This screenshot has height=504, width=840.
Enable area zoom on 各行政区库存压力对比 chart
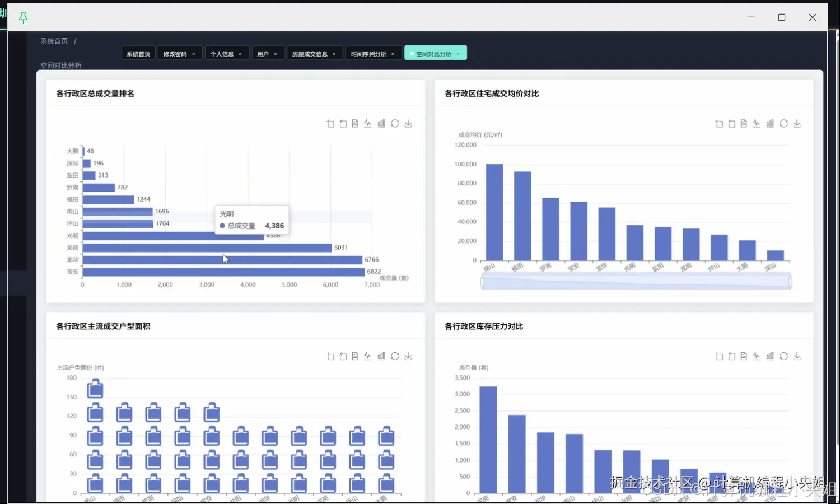719,356
